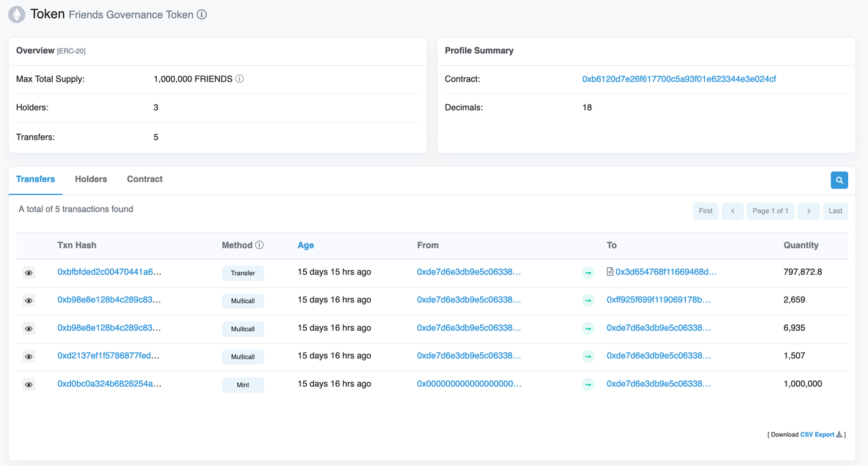Open To address 0xff925f699f119069178b
The width and height of the screenshot is (868, 466).
659,299
